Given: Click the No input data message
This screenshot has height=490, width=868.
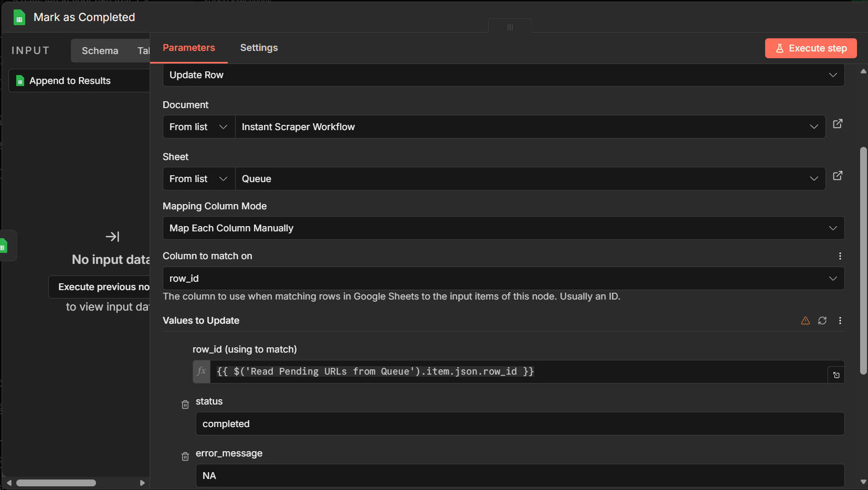Looking at the screenshot, I should point(111,260).
